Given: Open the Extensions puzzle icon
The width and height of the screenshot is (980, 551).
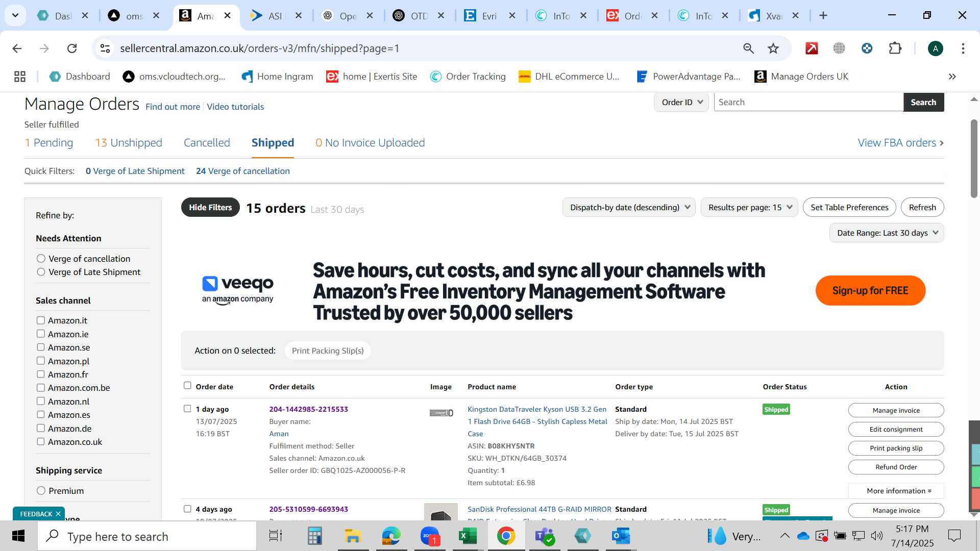Looking at the screenshot, I should 895,48.
